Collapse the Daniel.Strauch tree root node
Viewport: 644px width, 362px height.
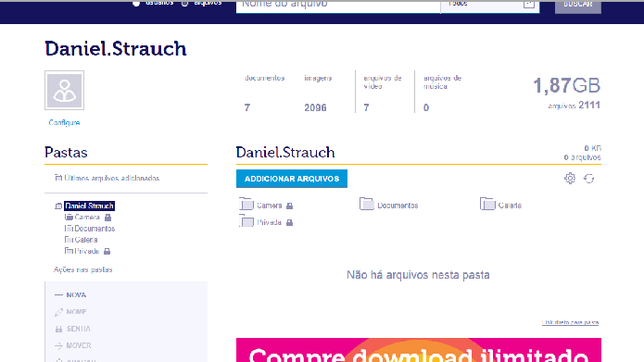58,206
